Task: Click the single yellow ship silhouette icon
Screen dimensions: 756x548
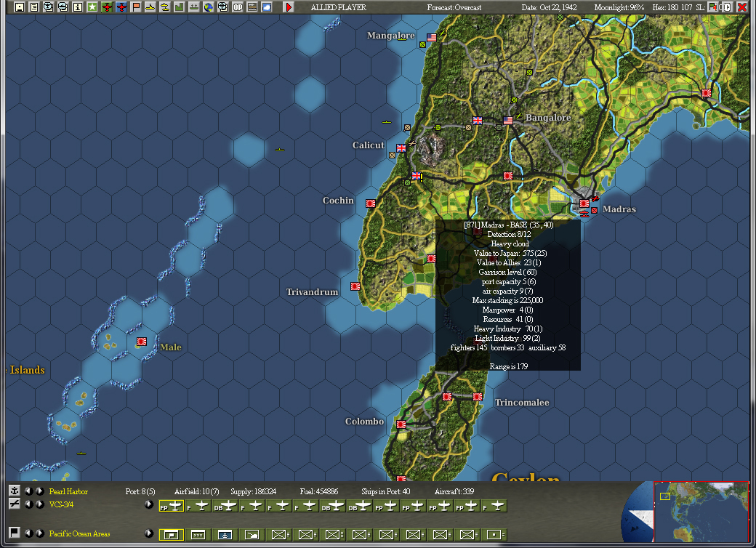Action: tap(150, 7)
